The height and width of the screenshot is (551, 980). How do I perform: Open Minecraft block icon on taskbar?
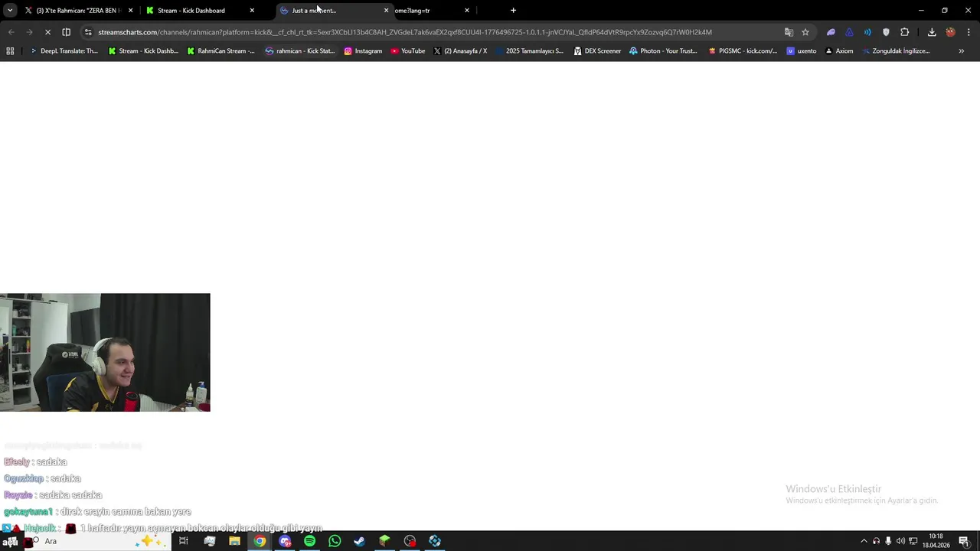click(x=384, y=541)
